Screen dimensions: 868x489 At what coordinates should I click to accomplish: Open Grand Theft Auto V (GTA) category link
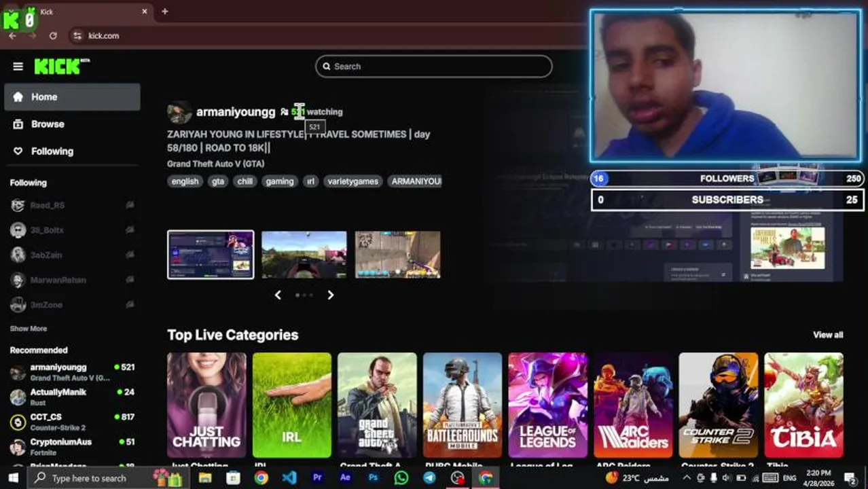[x=216, y=164]
